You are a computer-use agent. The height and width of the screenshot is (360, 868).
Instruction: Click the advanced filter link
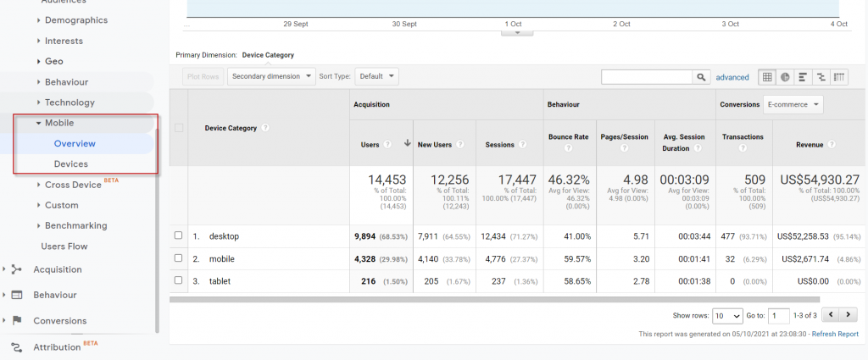click(732, 77)
